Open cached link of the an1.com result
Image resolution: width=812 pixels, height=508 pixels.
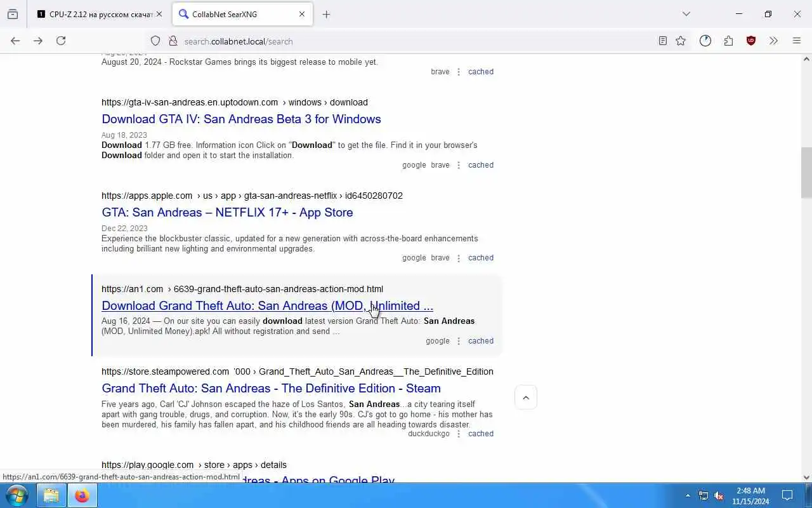[481, 341]
